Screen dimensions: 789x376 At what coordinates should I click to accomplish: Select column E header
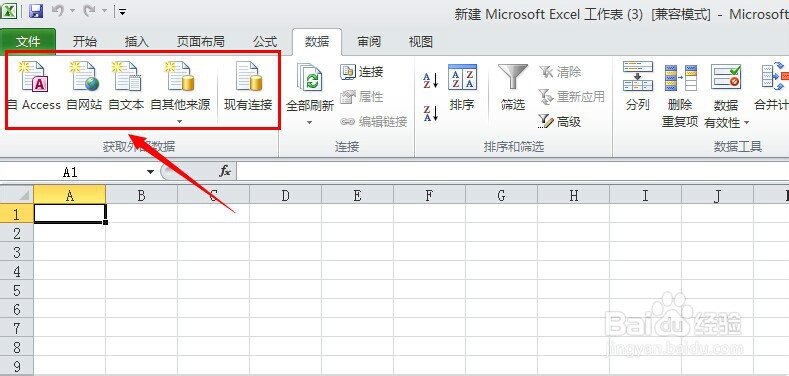357,195
